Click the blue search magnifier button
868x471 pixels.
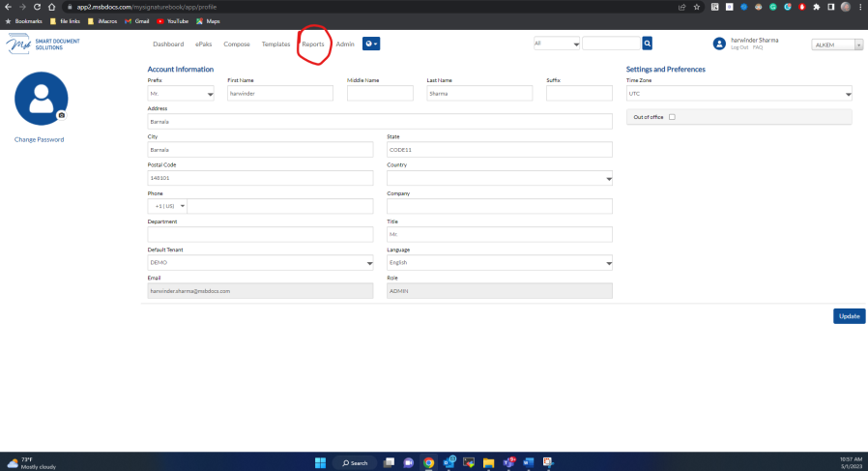[647, 44]
